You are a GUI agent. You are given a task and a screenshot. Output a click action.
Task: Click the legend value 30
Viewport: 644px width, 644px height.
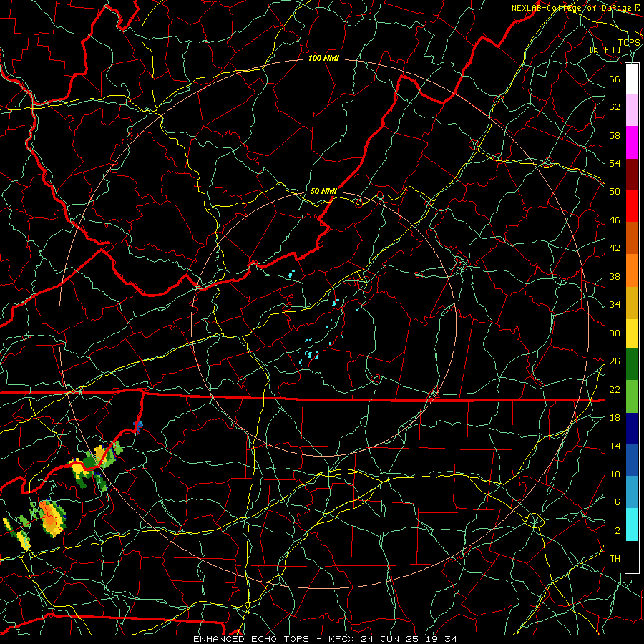(x=615, y=333)
